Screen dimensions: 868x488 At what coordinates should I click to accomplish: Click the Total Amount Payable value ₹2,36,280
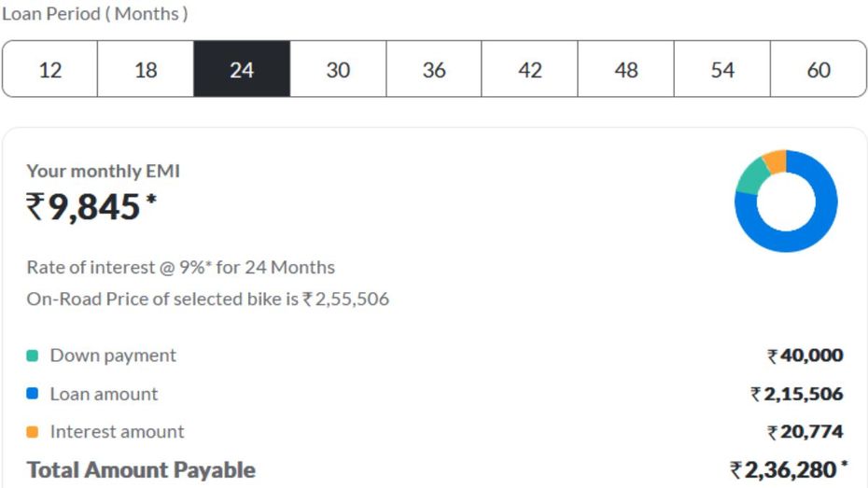point(789,469)
